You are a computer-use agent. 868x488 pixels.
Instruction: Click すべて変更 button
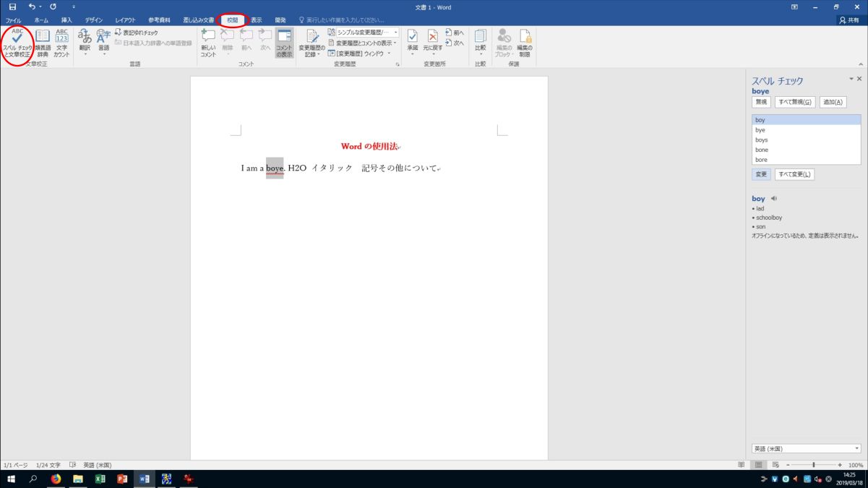click(795, 174)
